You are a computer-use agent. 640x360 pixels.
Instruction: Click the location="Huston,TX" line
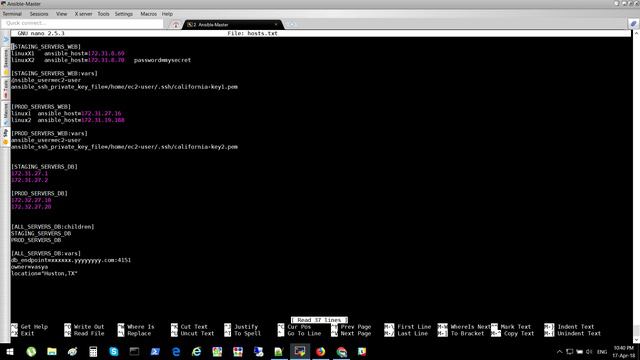point(44,273)
